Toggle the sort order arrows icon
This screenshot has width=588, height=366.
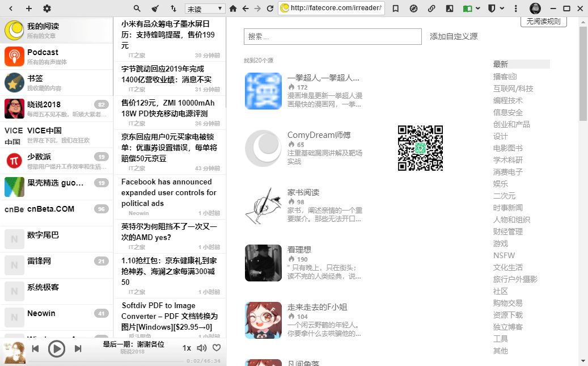tap(174, 9)
